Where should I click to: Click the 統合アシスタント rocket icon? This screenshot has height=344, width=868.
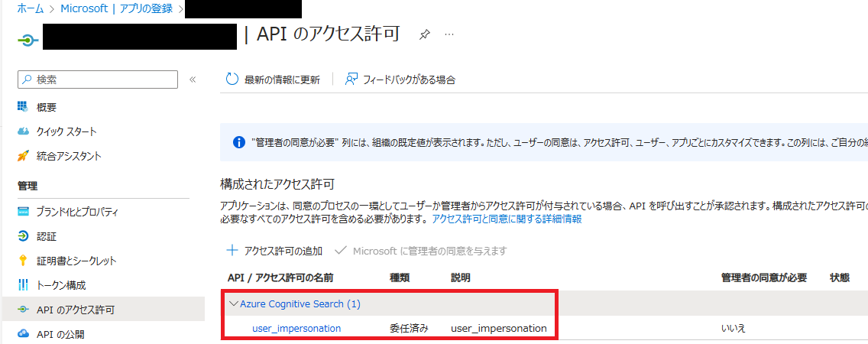[x=23, y=156]
